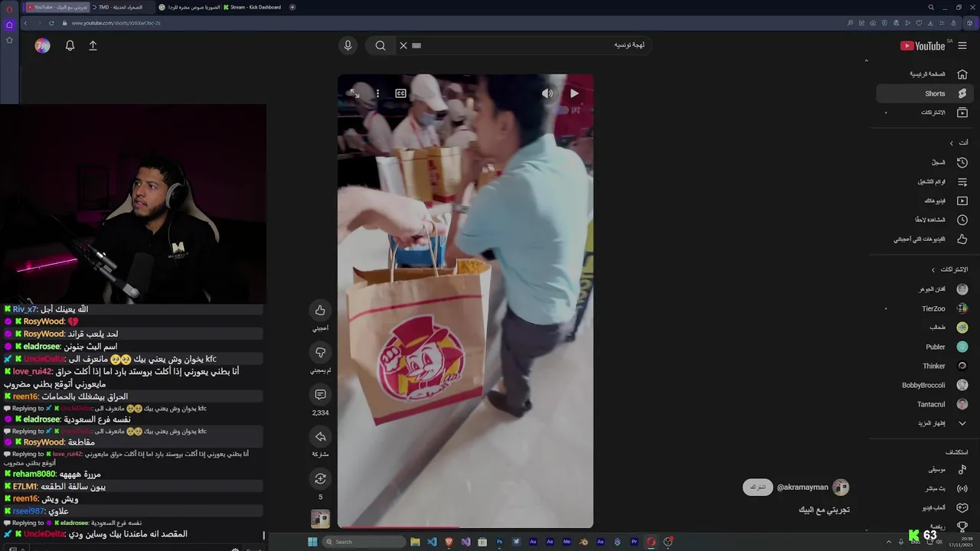Click the YouTube logo
The width and height of the screenshot is (980, 551).
pyautogui.click(x=923, y=46)
